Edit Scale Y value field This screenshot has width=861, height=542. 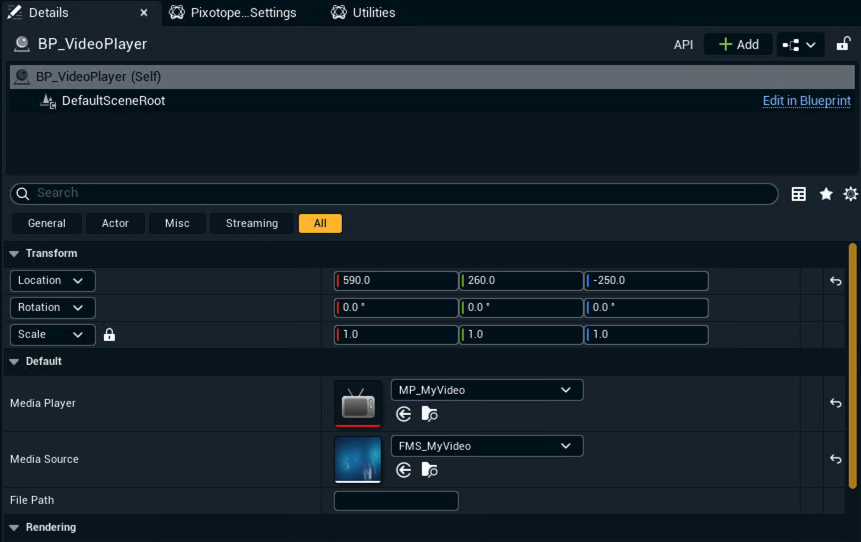coord(521,334)
